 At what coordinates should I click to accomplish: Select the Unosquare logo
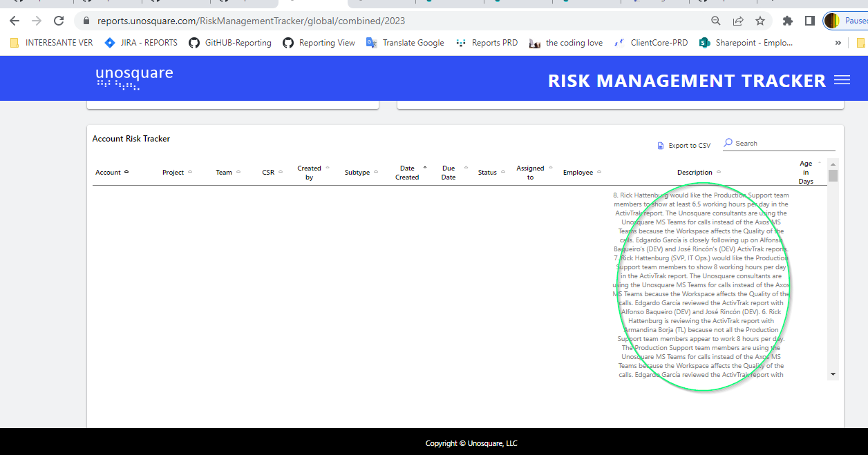tap(133, 78)
